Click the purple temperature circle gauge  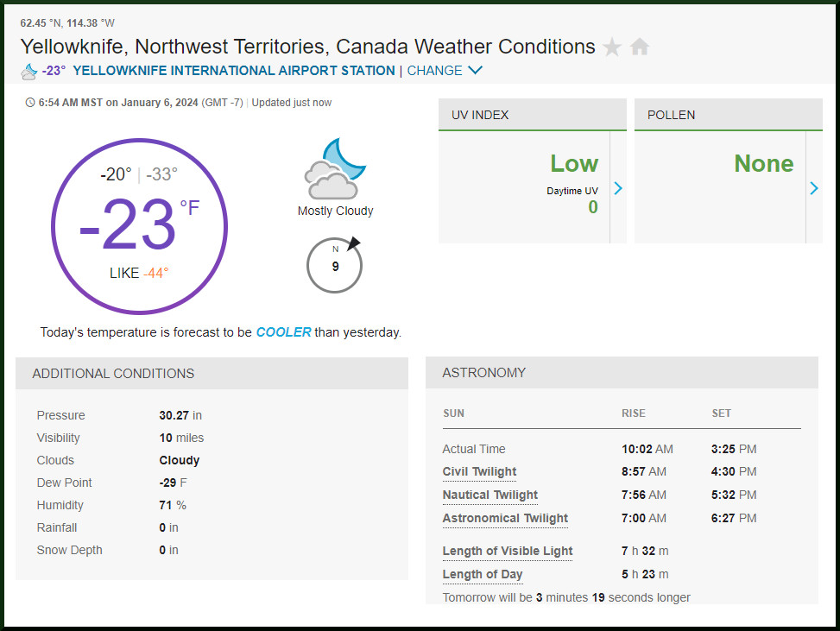[x=139, y=226]
